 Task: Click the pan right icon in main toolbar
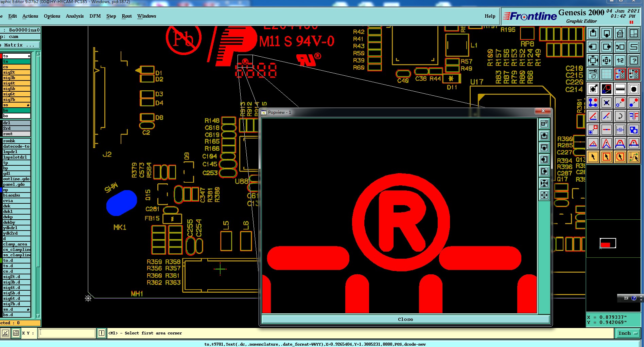pos(607,47)
